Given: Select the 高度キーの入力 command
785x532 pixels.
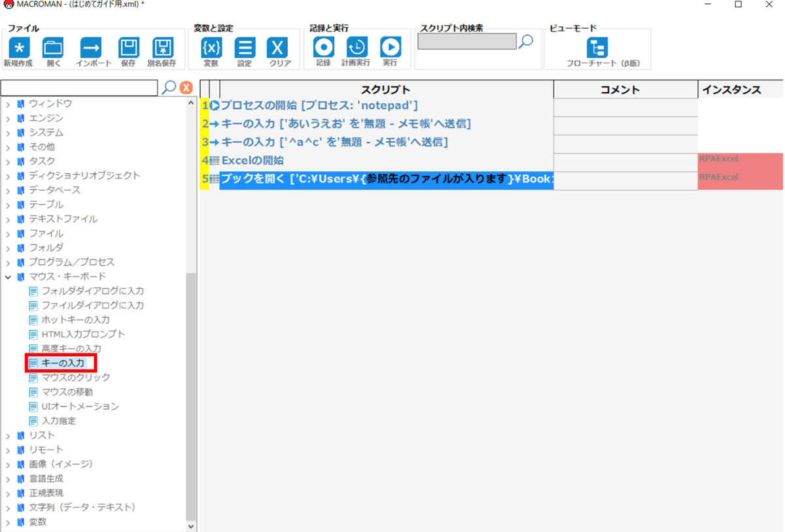Looking at the screenshot, I should (71, 348).
